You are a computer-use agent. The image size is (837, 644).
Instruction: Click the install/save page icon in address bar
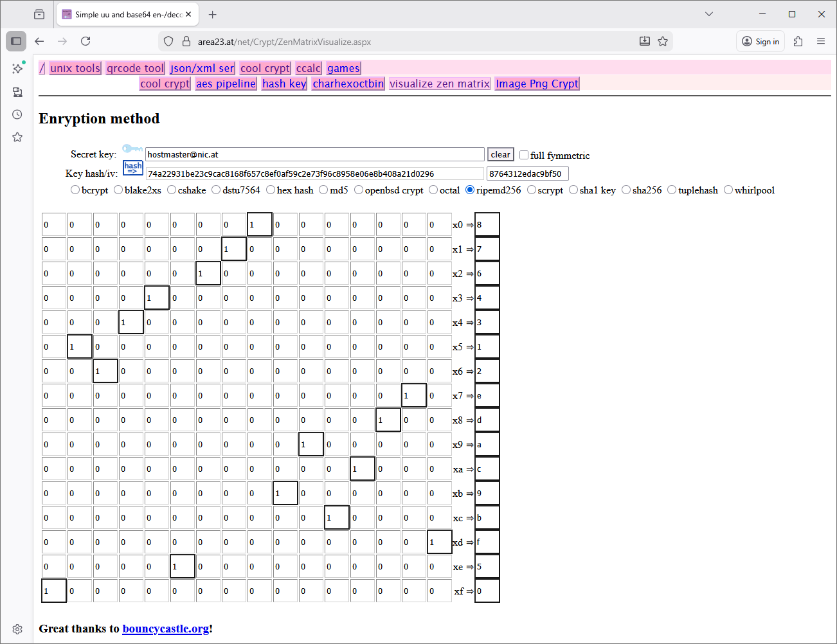pos(645,41)
